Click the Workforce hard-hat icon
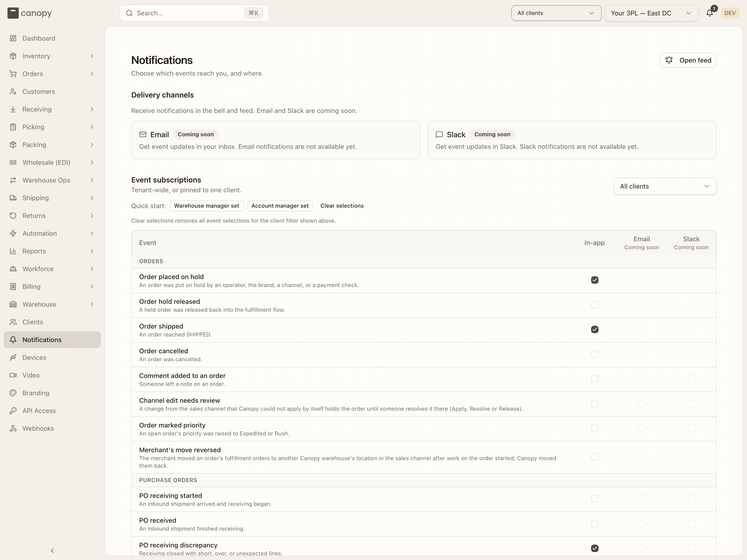 [x=13, y=269]
